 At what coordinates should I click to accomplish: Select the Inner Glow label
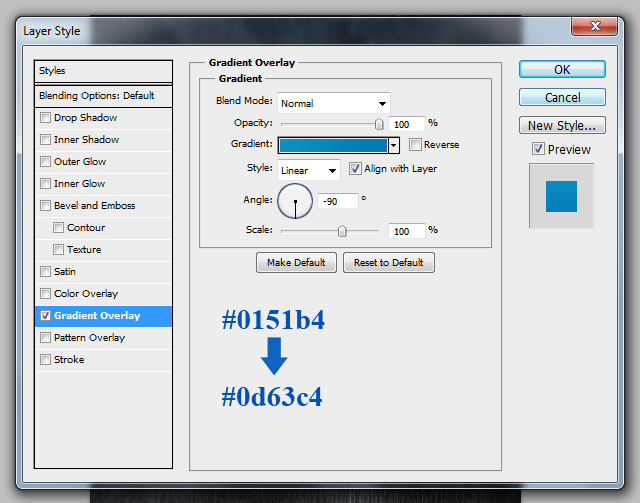point(80,184)
